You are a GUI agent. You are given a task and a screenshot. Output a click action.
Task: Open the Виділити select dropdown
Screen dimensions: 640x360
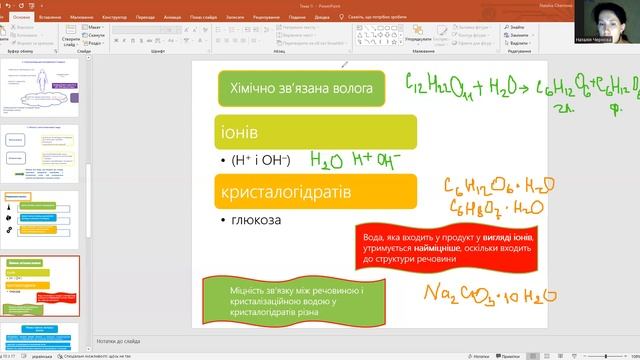518,43
